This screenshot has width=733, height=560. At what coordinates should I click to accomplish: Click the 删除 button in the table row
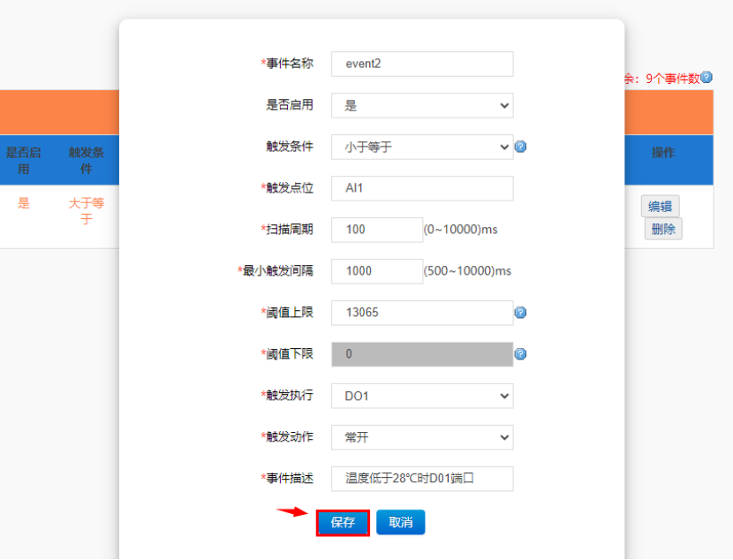[x=662, y=229]
